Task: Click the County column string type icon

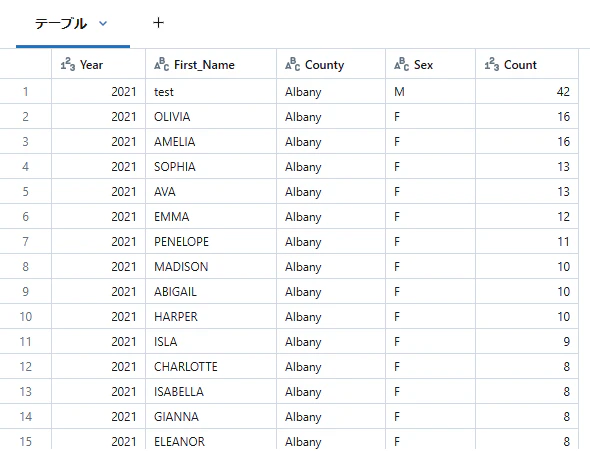Action: click(292, 65)
